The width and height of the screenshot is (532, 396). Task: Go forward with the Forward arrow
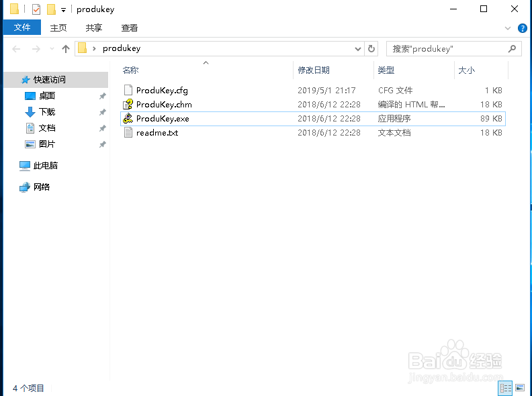coord(36,49)
